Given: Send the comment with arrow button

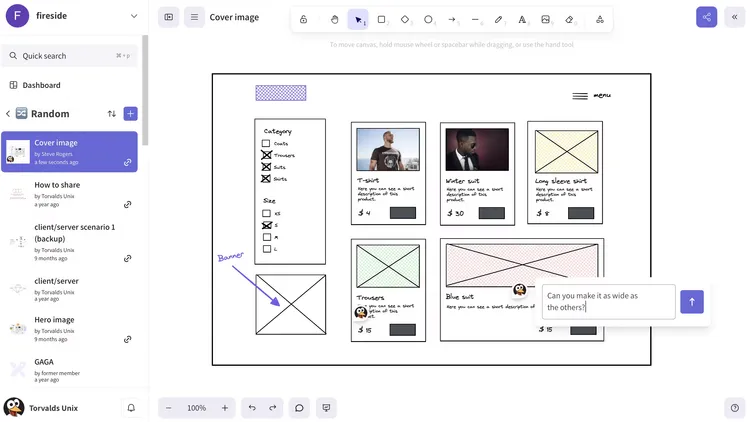Looking at the screenshot, I should [x=692, y=302].
